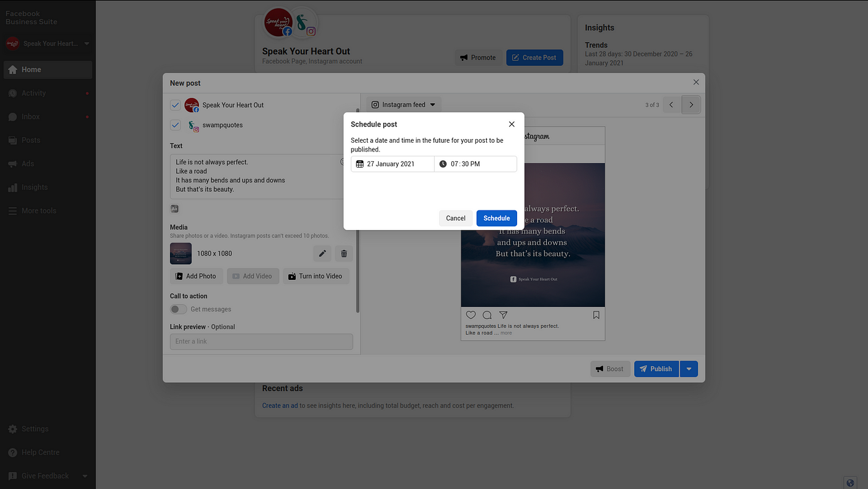Toggle the Get messages switch

coord(179,309)
